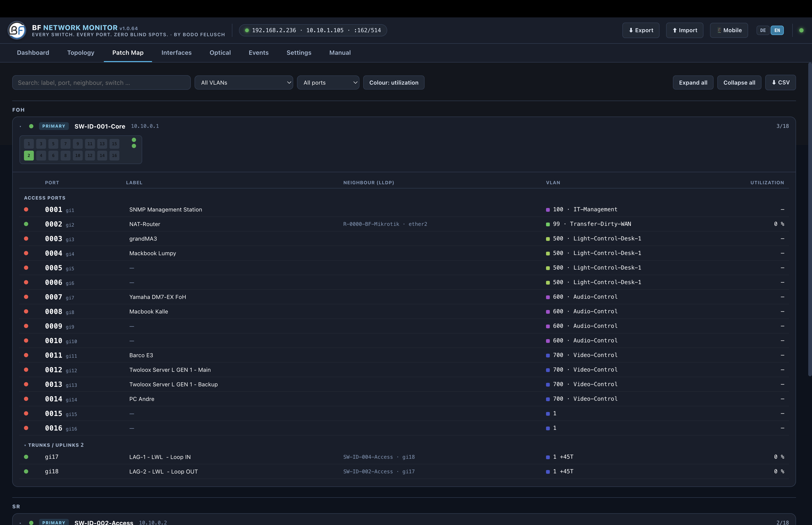
Task: Click port 9 in the port grid
Action: 78,144
